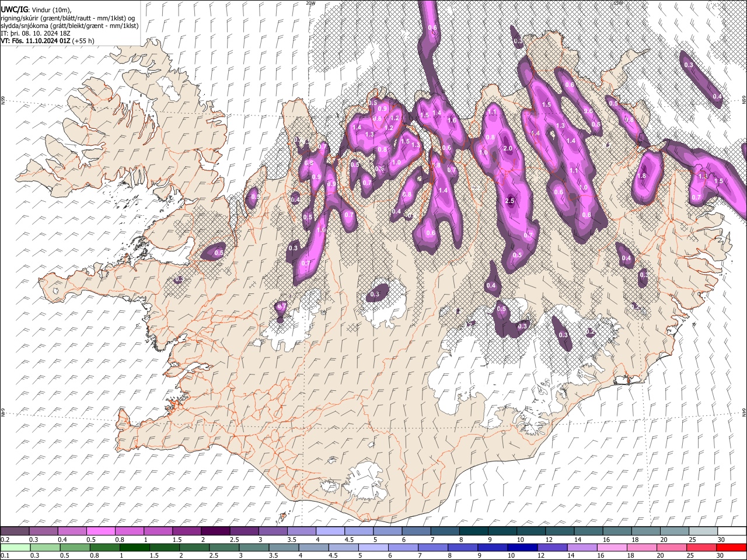The width and height of the screenshot is (747, 560).
Task: Click the "0.2" label in the upper legend
Action: 5,540
